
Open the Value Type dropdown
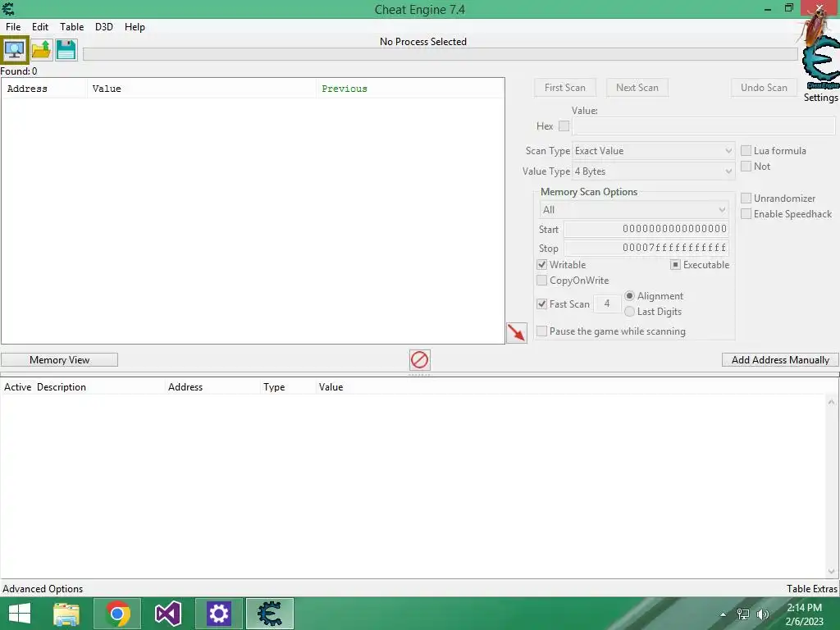[653, 171]
